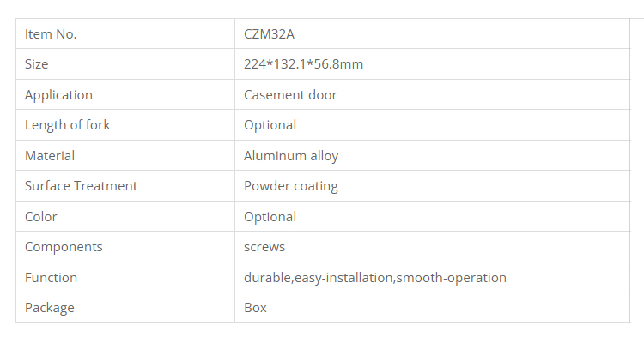Click the "Size" row label
Image resolution: width=644 pixels, height=343 pixels.
(37, 64)
